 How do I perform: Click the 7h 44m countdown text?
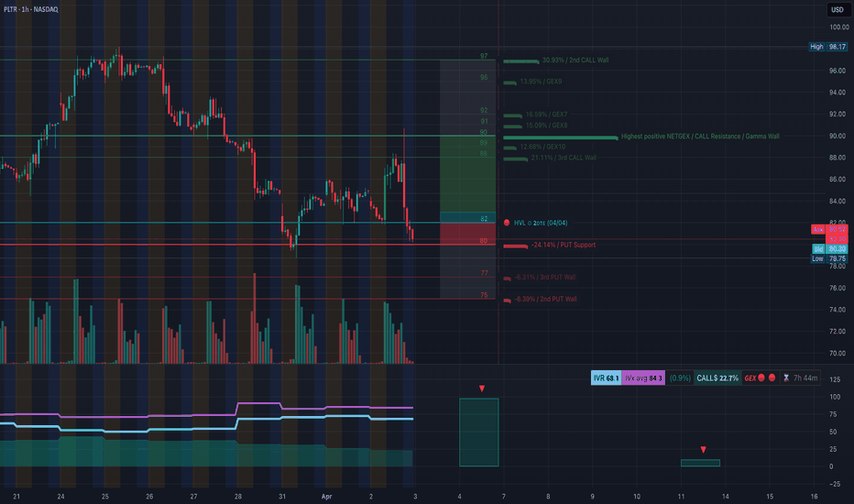click(x=805, y=378)
